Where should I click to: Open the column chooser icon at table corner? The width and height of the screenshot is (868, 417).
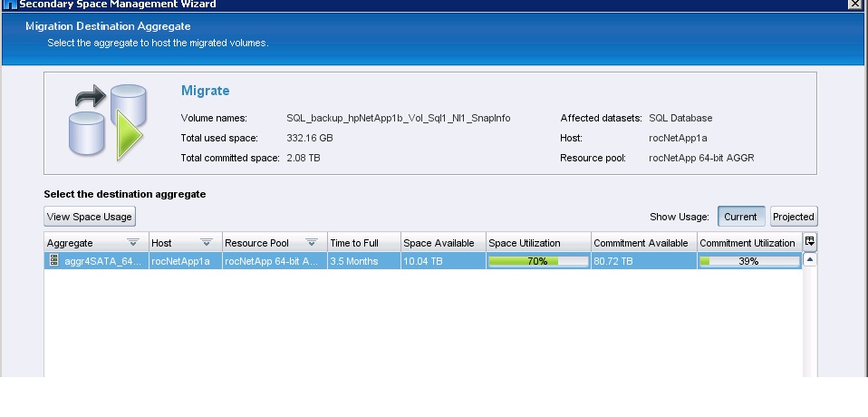[x=809, y=242]
